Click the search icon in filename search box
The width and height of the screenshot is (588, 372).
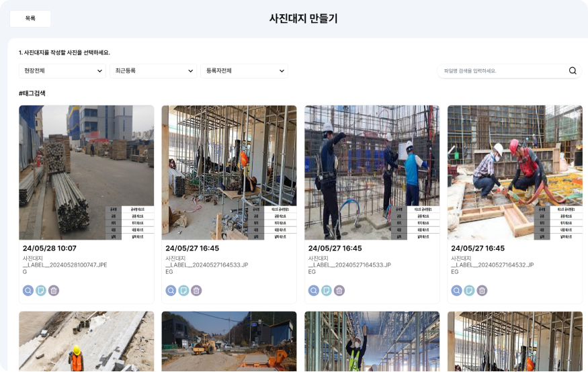573,71
